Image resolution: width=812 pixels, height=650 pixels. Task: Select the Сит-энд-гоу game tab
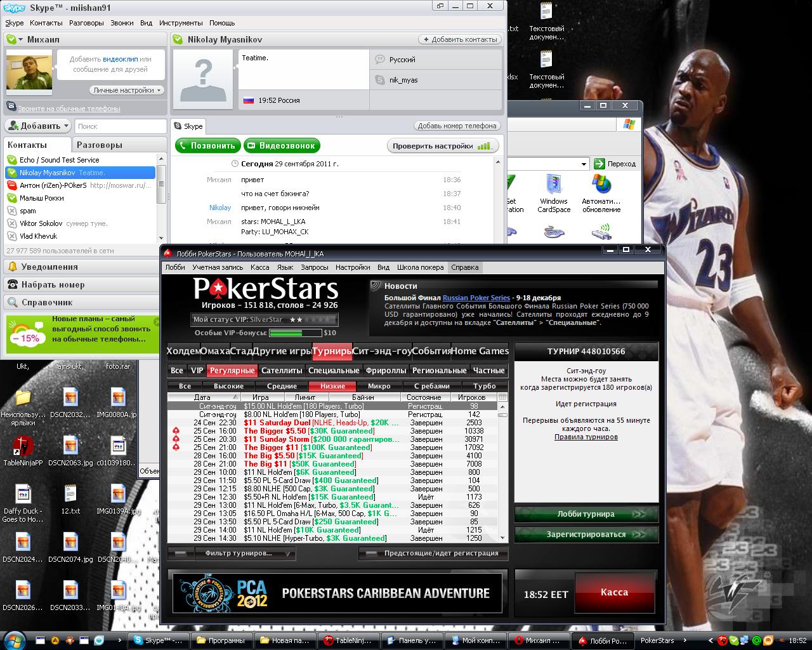coord(382,351)
